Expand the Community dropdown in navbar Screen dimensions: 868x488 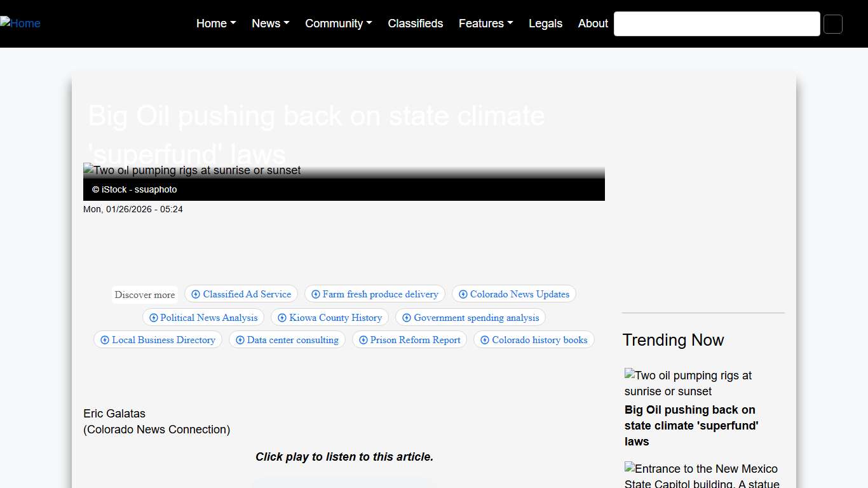(338, 24)
